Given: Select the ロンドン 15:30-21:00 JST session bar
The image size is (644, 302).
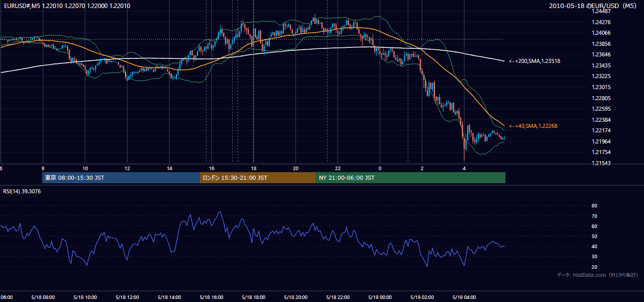Looking at the screenshot, I should pos(258,178).
